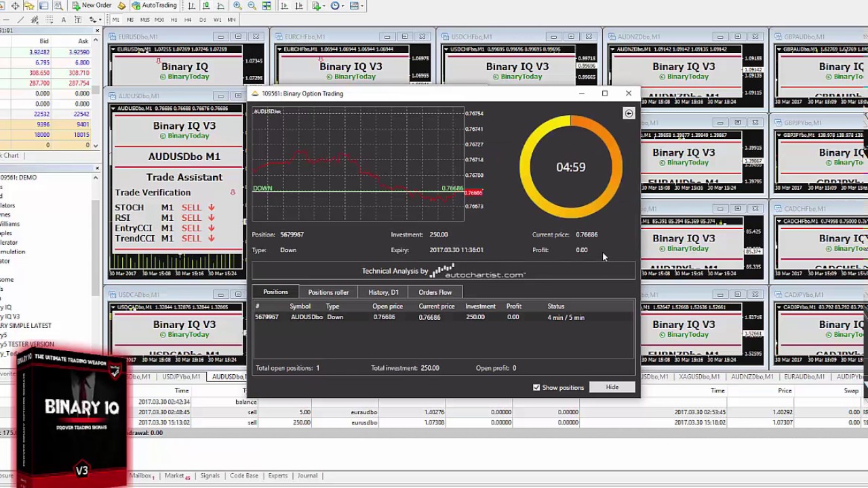Select the horizontal line drawing tool

pos(6,20)
